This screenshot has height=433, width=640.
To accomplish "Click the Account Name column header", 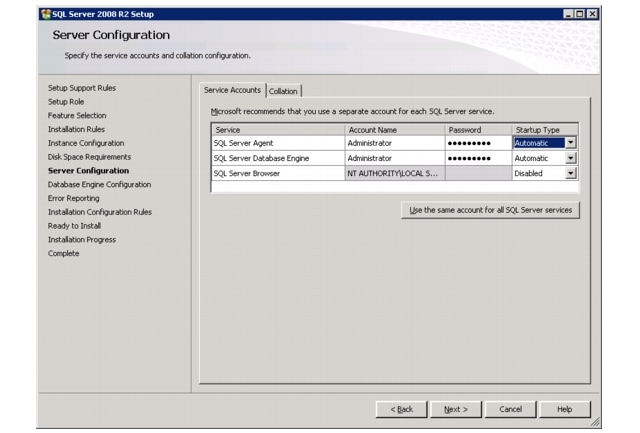I will 395,130.
